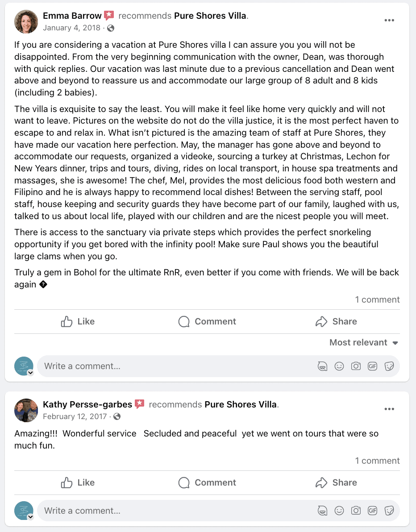Attach a photo to Emma's review comment
416x532 pixels.
point(356,366)
